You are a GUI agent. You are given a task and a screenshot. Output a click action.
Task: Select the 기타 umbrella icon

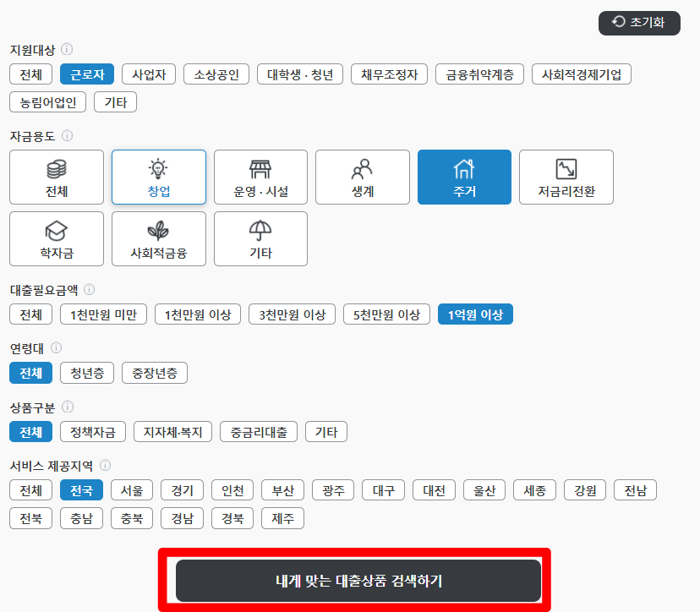(260, 229)
